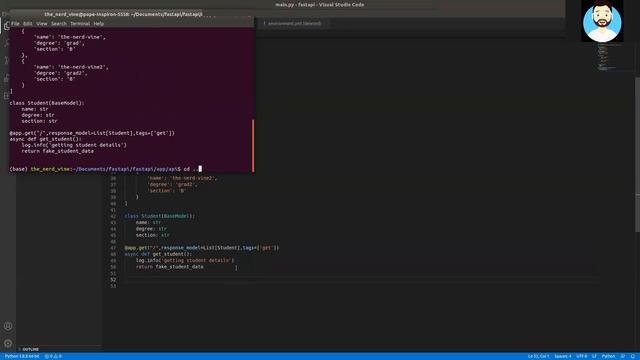Image resolution: width=640 pixels, height=360 pixels.
Task: Switch to the environment.yml editor tab
Action: (294, 24)
